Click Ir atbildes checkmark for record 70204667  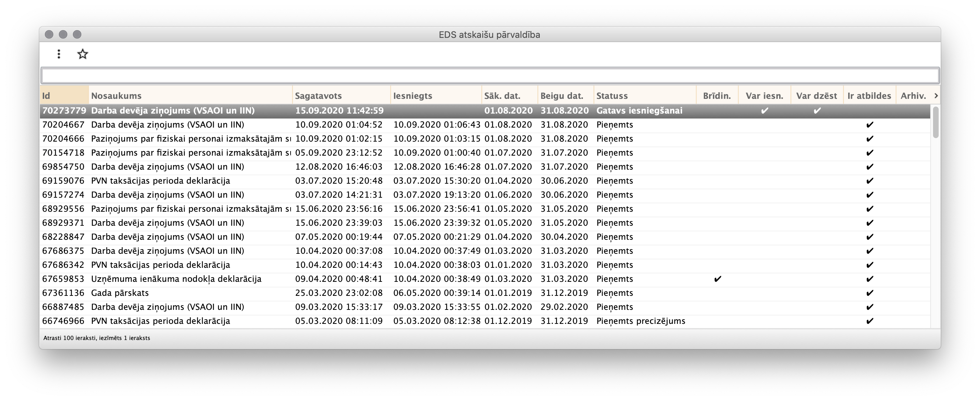869,125
